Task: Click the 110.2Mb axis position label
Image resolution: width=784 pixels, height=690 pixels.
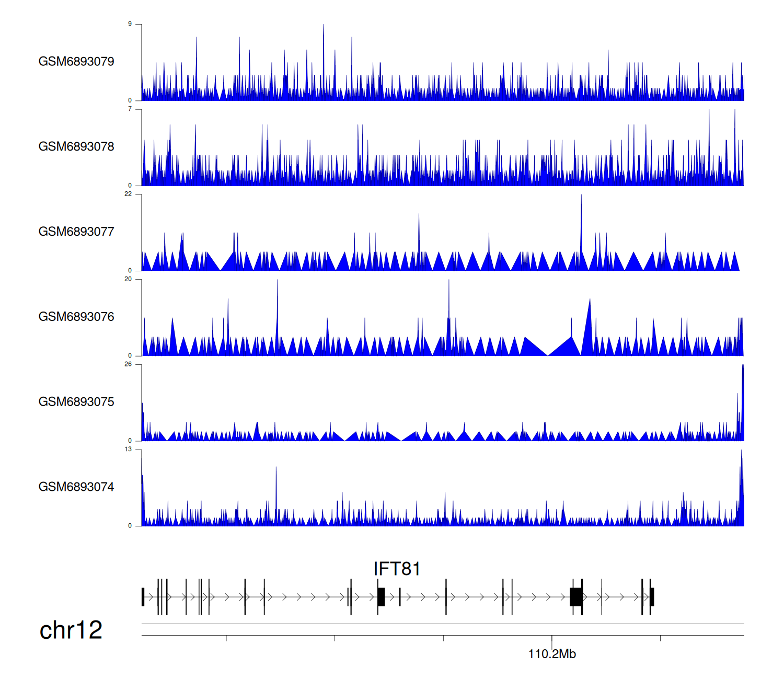Action: pyautogui.click(x=552, y=654)
